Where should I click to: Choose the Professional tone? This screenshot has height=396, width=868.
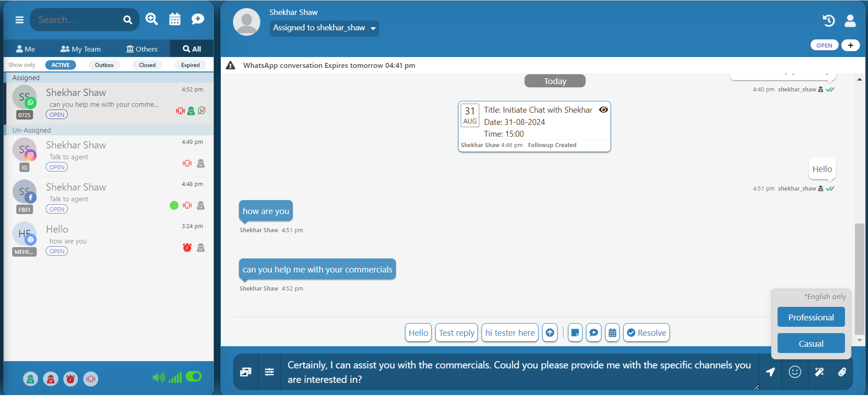click(x=811, y=317)
